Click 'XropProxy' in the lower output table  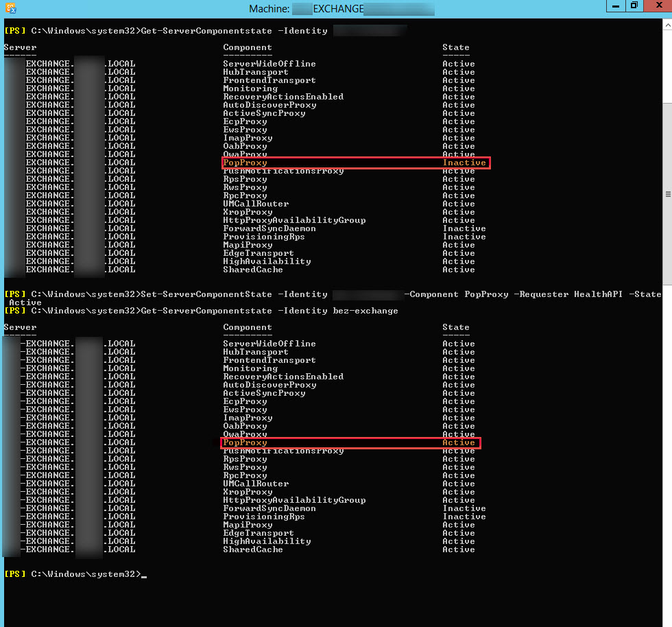[248, 492]
